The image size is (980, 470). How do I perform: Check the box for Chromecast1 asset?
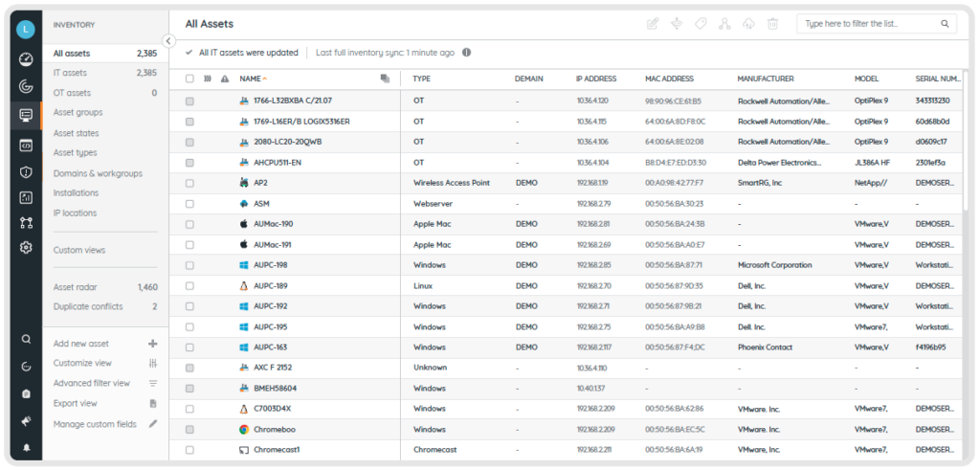tap(189, 450)
